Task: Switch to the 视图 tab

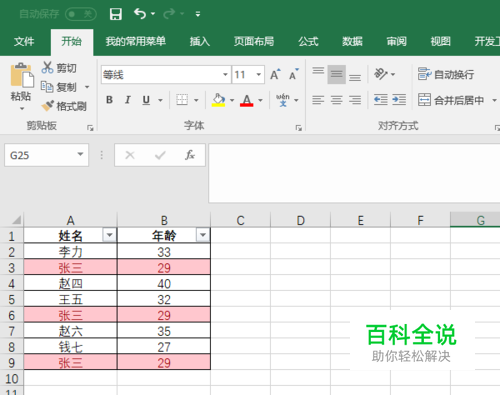Action: point(440,41)
